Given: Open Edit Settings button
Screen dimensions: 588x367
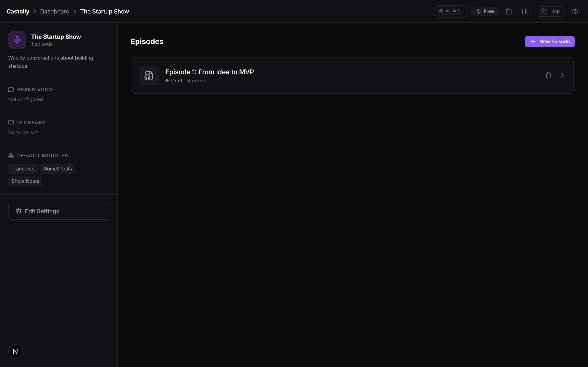Looking at the screenshot, I should point(59,211).
